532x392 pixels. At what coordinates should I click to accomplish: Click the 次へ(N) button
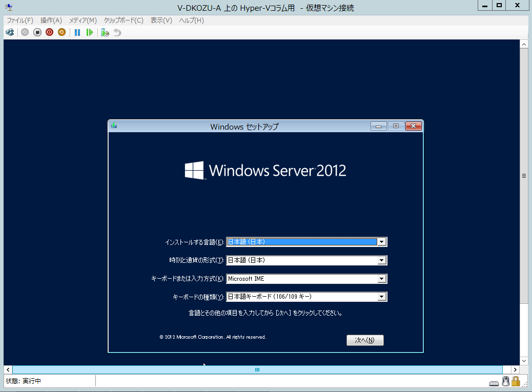(x=365, y=340)
